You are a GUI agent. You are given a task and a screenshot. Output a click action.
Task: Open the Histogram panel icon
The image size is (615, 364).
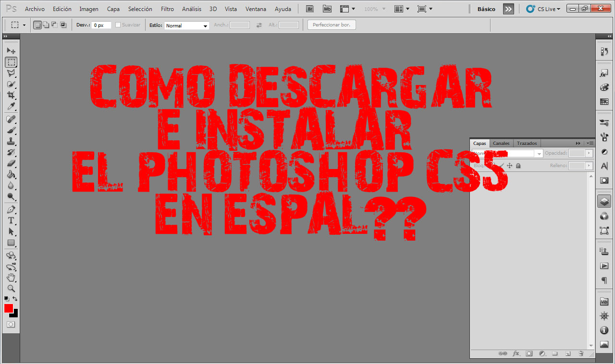tap(604, 344)
